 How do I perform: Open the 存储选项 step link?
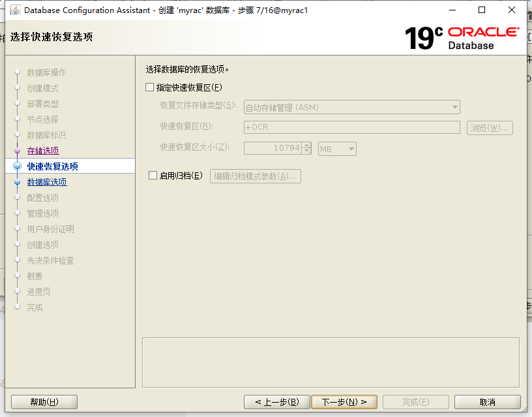tap(42, 151)
